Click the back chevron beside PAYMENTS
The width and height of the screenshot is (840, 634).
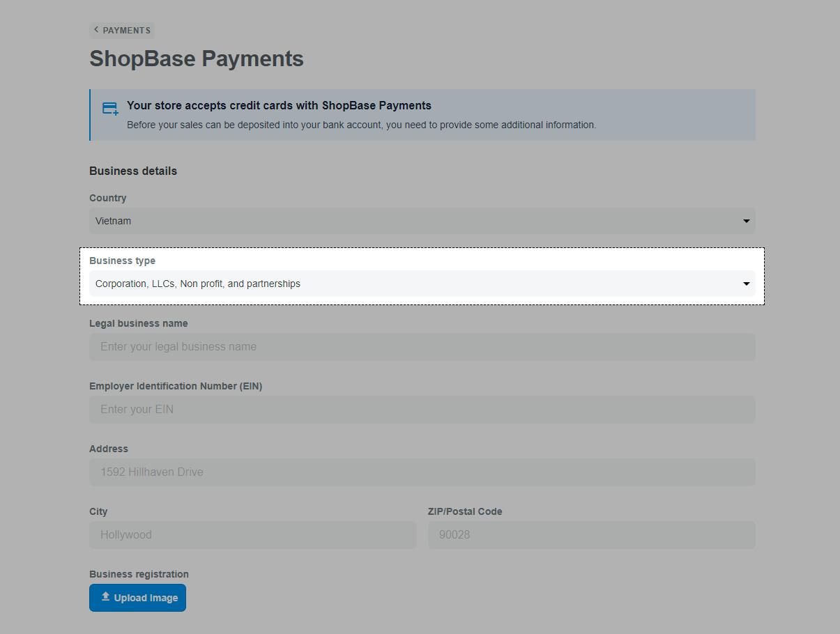pyautogui.click(x=96, y=30)
